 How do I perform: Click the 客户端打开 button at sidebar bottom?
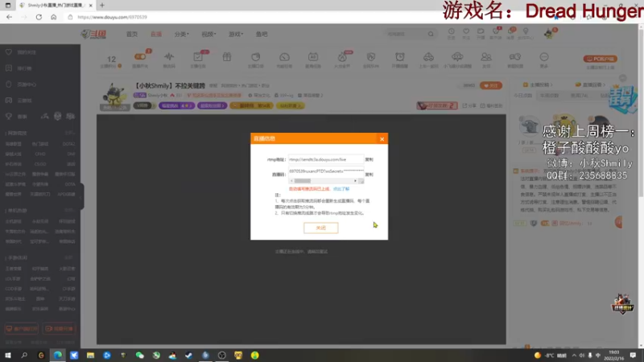(22, 329)
